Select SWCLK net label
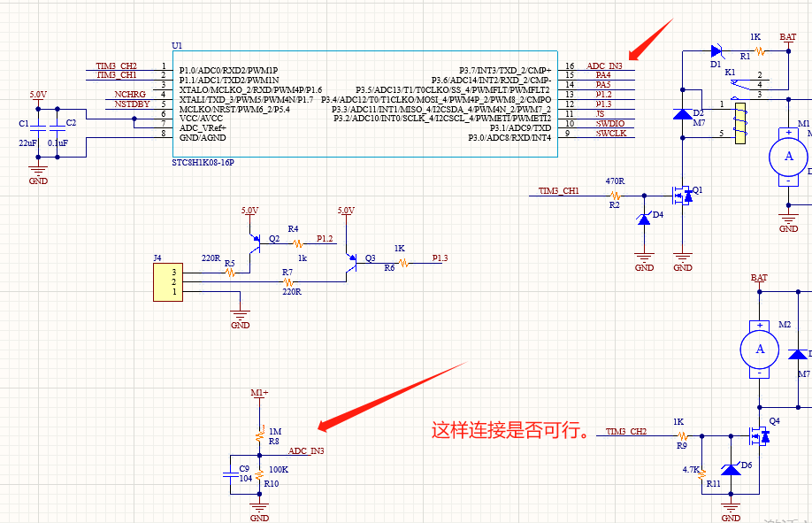This screenshot has height=523, width=812. tap(611, 134)
